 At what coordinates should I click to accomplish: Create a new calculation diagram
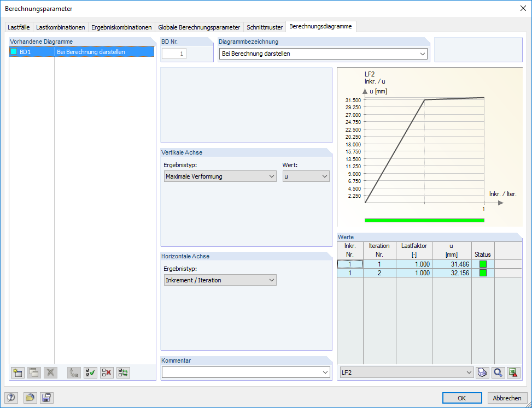17,372
